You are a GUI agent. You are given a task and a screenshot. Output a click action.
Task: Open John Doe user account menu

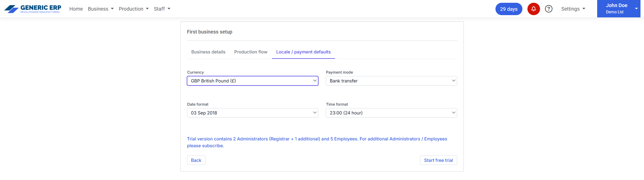(x=618, y=9)
